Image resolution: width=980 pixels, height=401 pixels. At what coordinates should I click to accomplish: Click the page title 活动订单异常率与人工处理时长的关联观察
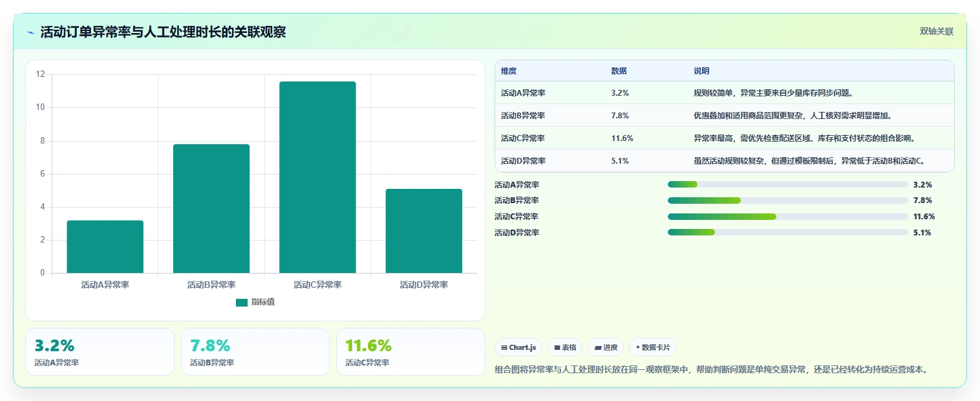pos(163,32)
